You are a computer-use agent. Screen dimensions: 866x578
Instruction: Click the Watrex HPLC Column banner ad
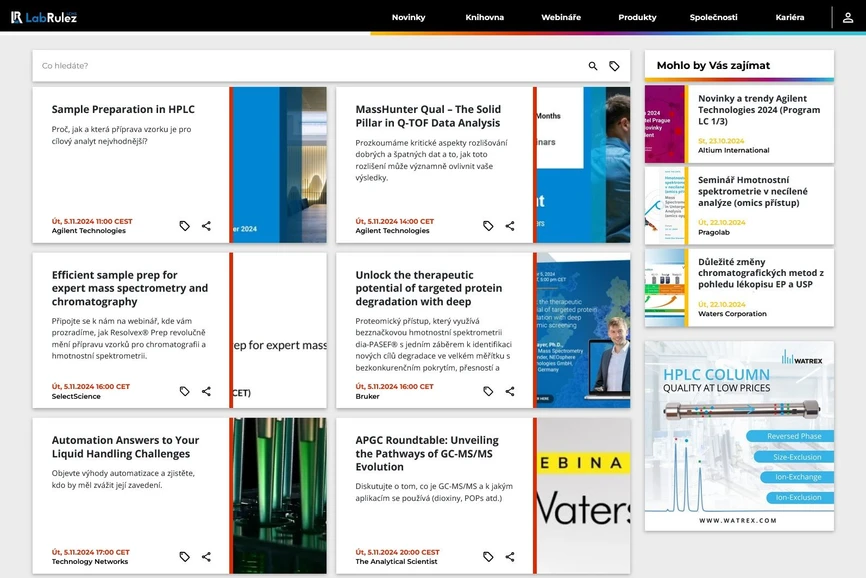[740, 436]
